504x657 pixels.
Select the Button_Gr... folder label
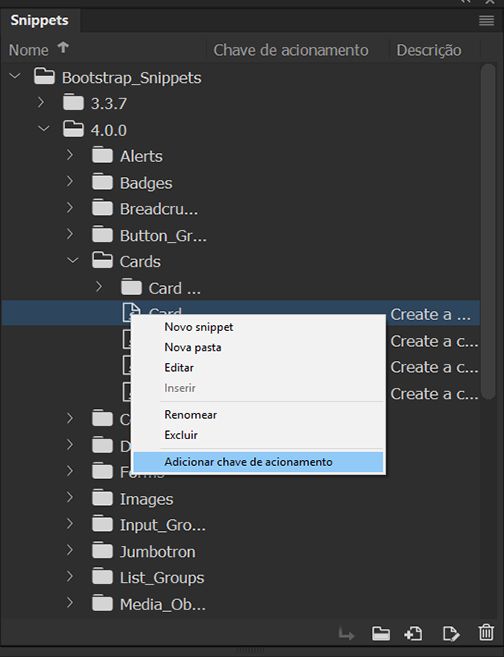(x=163, y=235)
